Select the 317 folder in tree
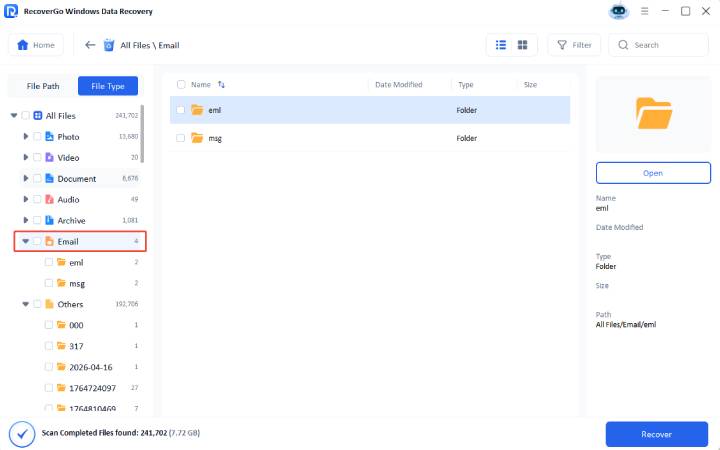 pos(76,346)
